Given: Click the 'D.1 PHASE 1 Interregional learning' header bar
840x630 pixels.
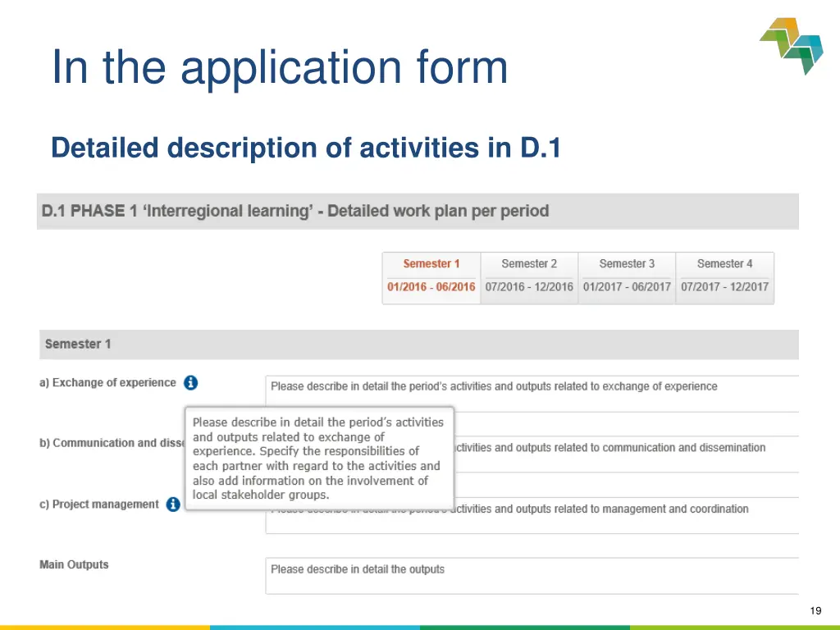Looking at the screenshot, I should (x=418, y=211).
